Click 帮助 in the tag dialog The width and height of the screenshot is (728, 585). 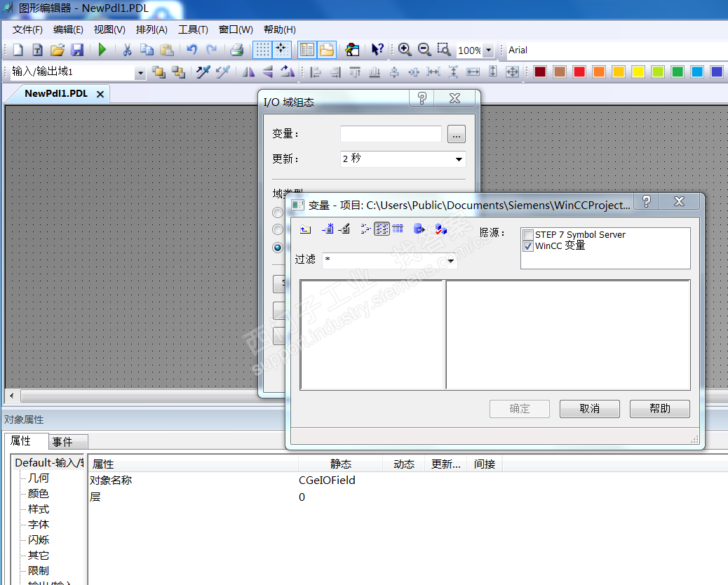tap(660, 408)
